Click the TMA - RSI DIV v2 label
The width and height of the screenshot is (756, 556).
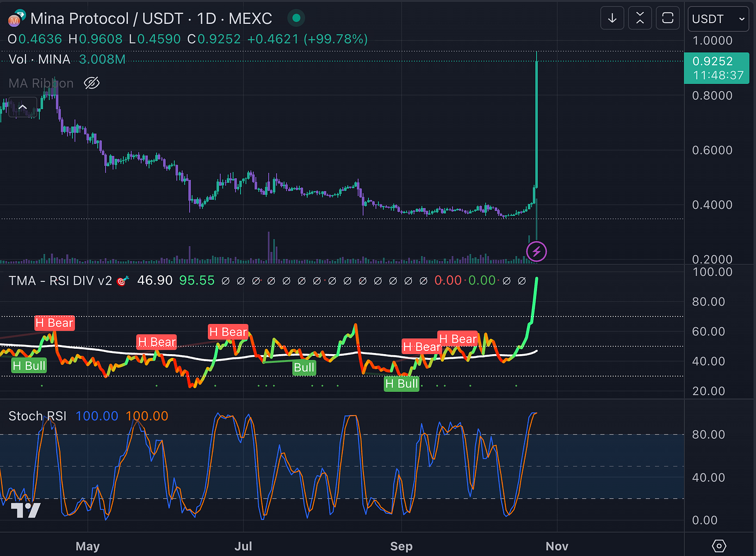point(60,281)
